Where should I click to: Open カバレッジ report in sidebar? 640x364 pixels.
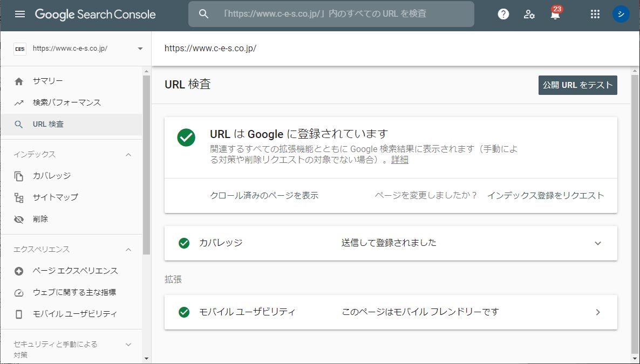tap(71, 176)
